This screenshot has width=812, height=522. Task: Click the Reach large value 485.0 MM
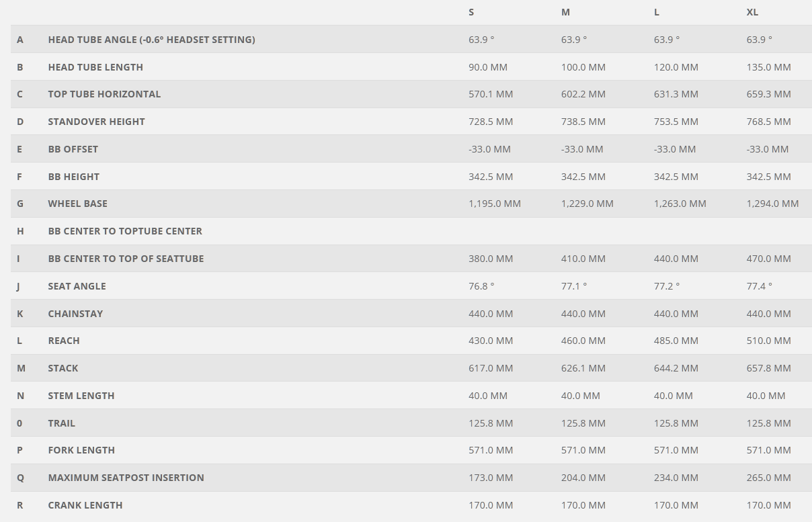pos(676,341)
